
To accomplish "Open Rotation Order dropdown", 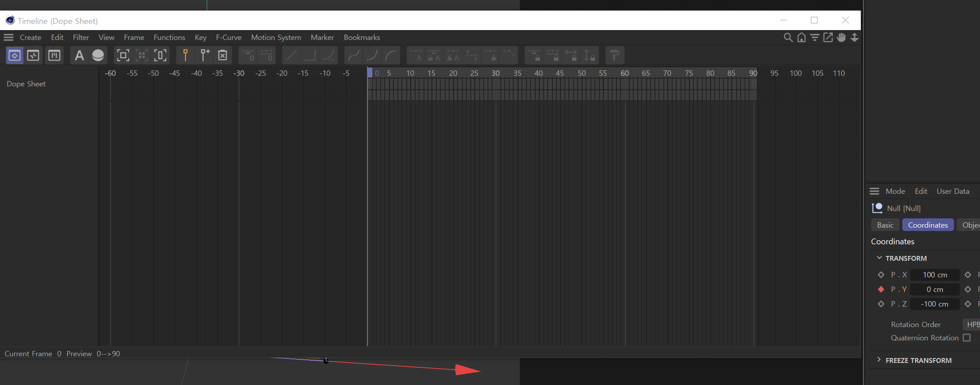I will point(971,324).
